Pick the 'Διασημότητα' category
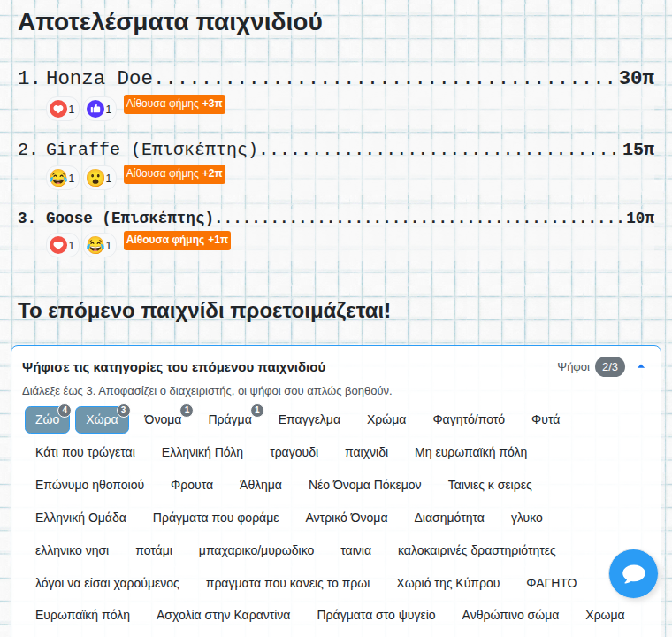Image resolution: width=672 pixels, height=637 pixels. (449, 518)
